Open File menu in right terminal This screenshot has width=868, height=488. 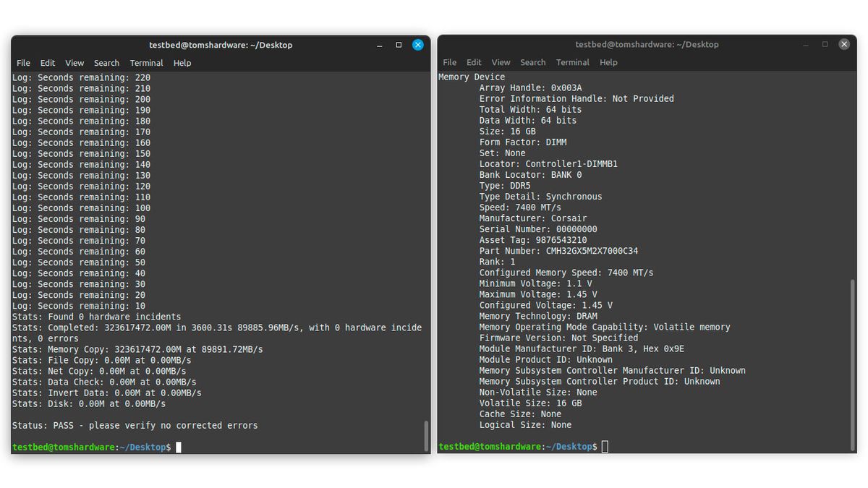click(450, 62)
